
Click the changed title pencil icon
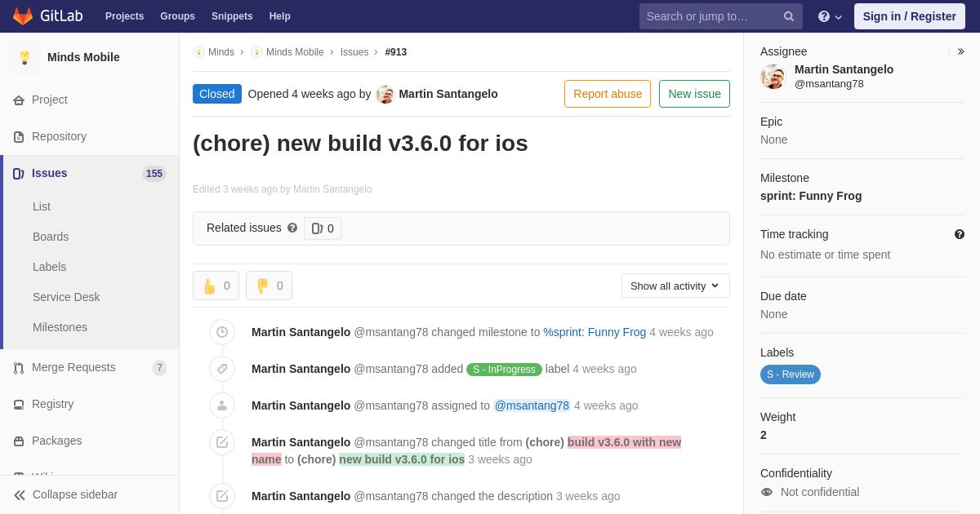coord(222,442)
